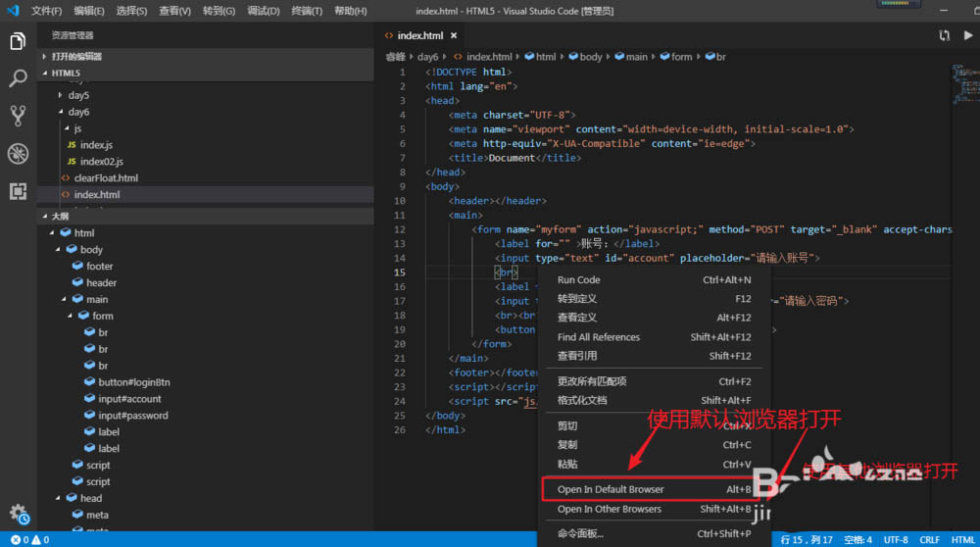Screen dimensions: 980x547
Task: Click the errors and warnings status indicator
Action: 29,539
